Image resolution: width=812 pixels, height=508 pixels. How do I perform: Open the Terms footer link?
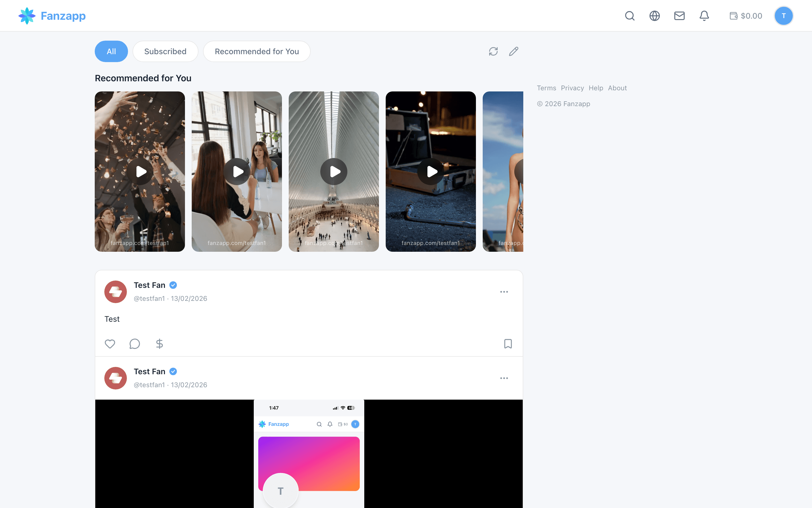pos(546,88)
